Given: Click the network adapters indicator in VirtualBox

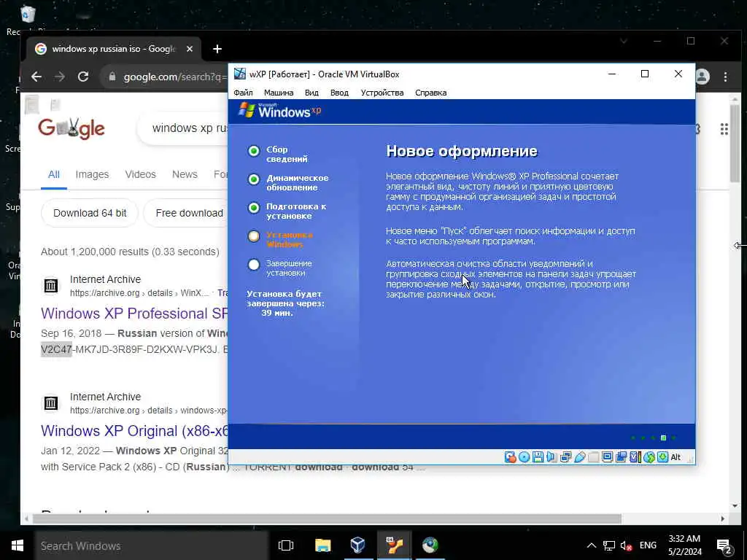Looking at the screenshot, I should [x=565, y=458].
